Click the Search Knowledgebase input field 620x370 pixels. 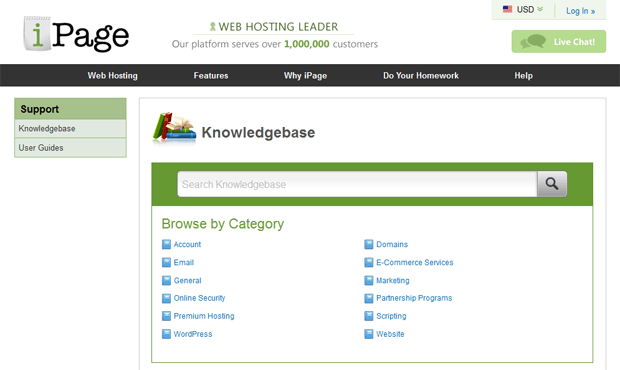tap(357, 184)
